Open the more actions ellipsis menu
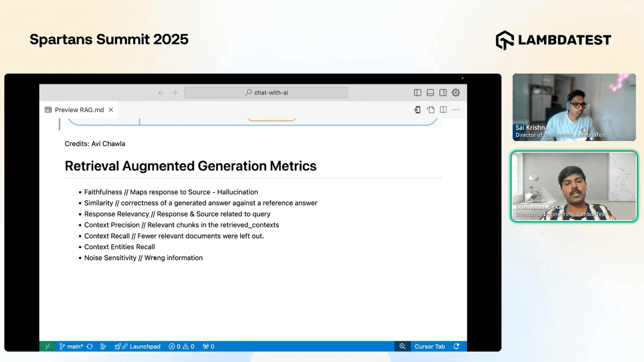 [456, 109]
